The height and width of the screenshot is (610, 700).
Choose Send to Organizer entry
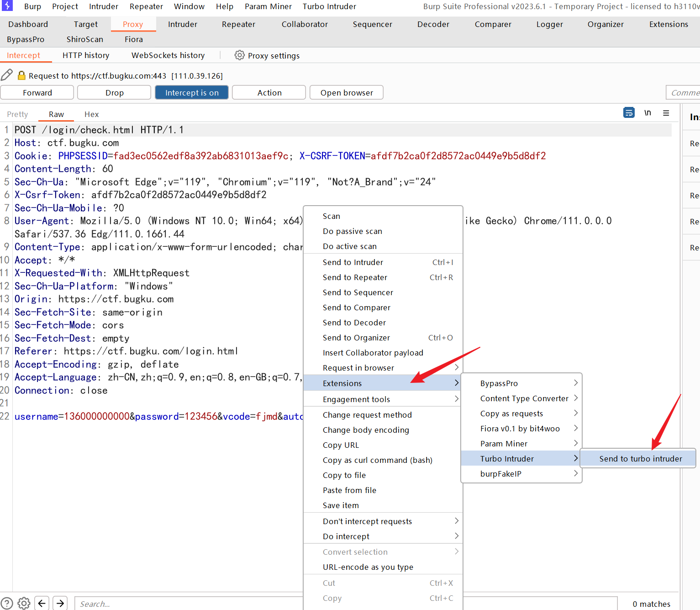point(383,337)
